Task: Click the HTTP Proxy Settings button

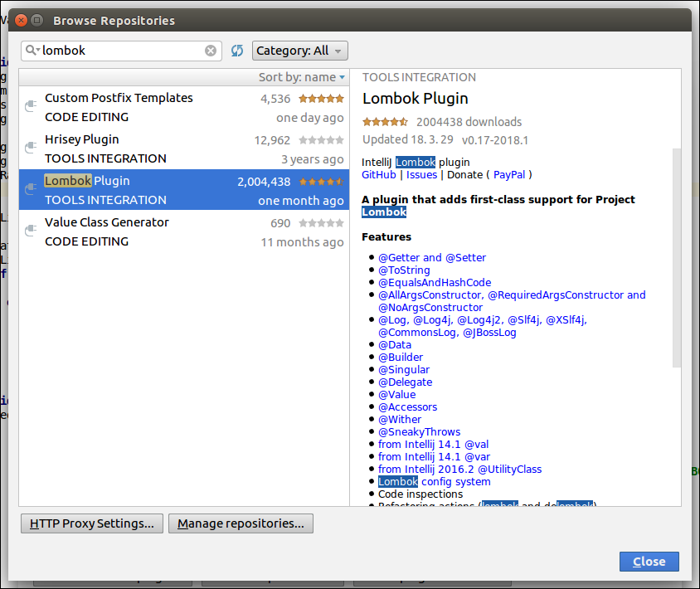Action: pos(92,523)
